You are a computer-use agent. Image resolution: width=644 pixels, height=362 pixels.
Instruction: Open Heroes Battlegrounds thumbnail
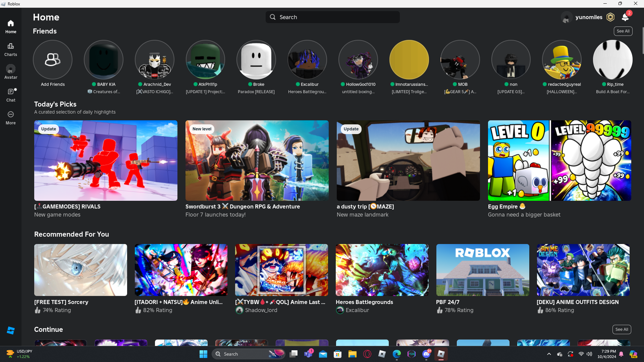tap(382, 270)
